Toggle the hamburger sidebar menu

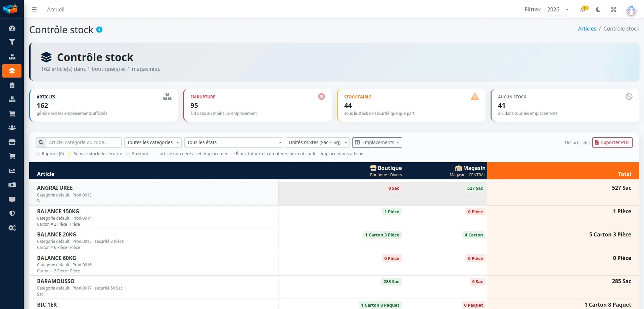[34, 9]
